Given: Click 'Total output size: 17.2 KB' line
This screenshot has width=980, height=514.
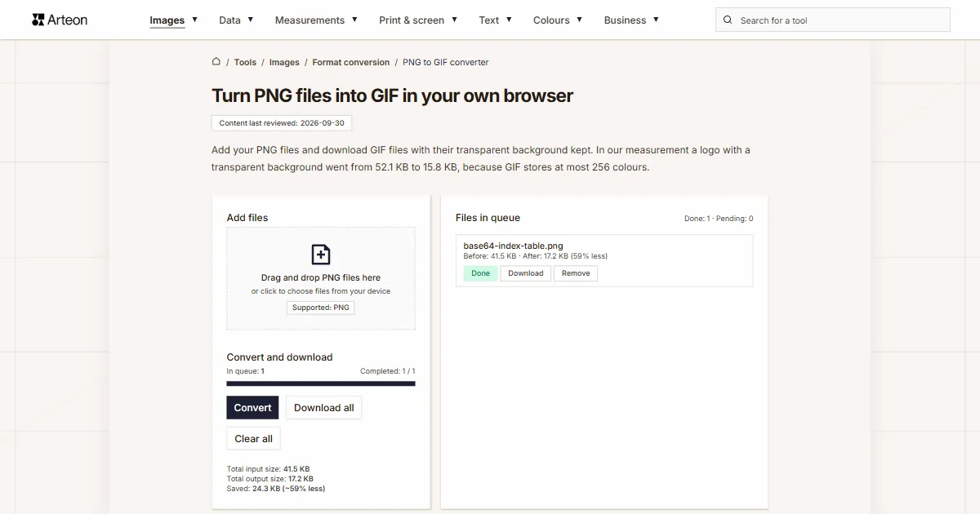Looking at the screenshot, I should point(270,479).
